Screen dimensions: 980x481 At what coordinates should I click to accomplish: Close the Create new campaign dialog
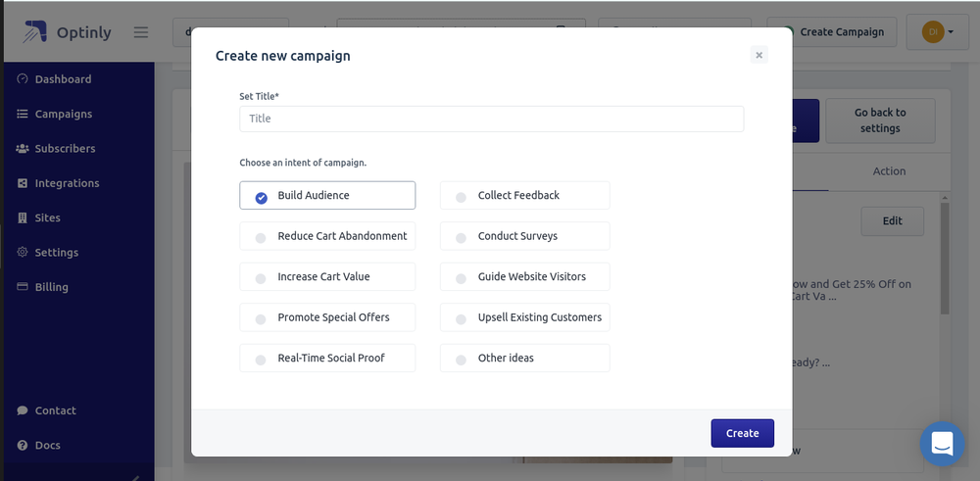(x=759, y=56)
